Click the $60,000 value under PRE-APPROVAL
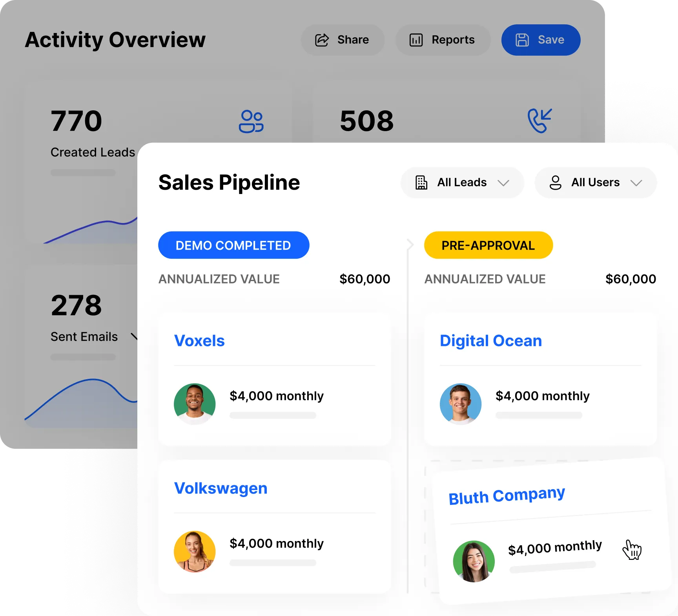 pyautogui.click(x=631, y=279)
